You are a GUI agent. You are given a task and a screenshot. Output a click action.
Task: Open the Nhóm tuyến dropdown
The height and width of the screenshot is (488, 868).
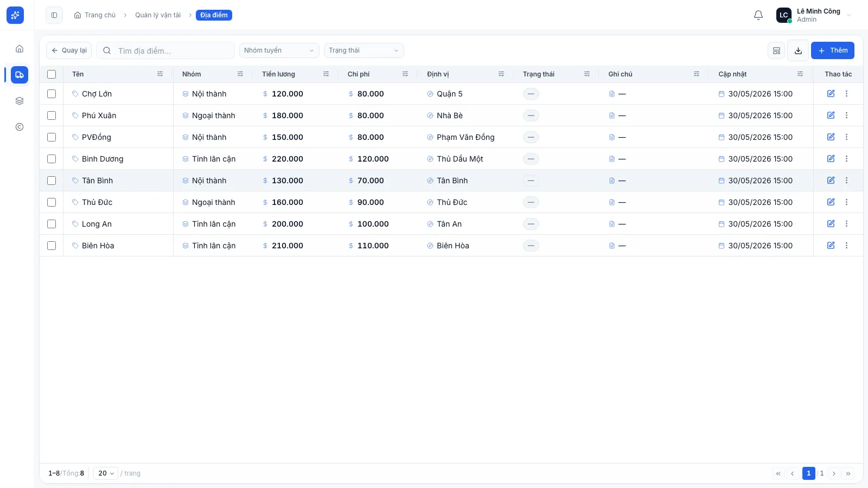[x=279, y=50]
